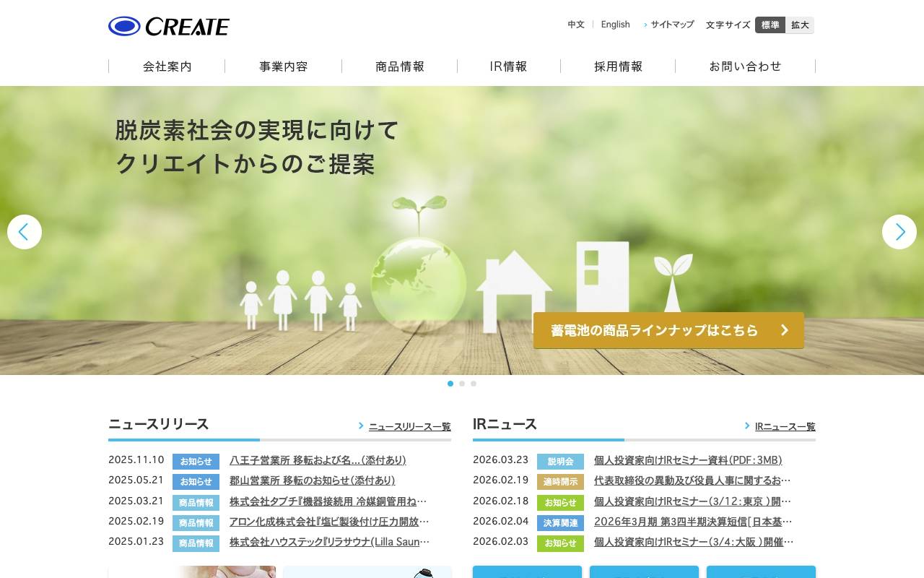Image resolution: width=924 pixels, height=578 pixels.
Task: Click the 決算関連 badge on the 2026.02.04 entry
Action: 561,522
